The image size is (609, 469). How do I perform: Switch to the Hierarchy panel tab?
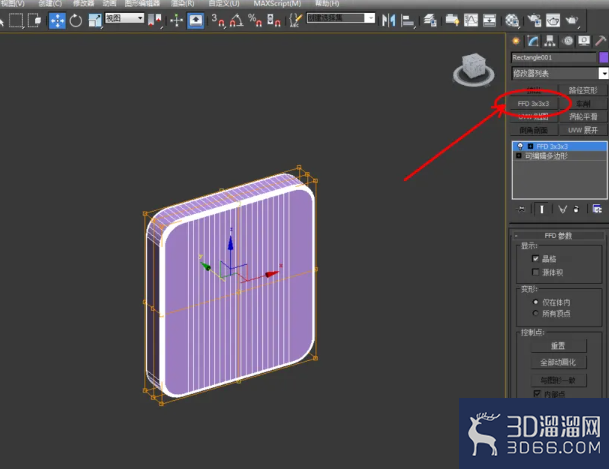[550, 41]
